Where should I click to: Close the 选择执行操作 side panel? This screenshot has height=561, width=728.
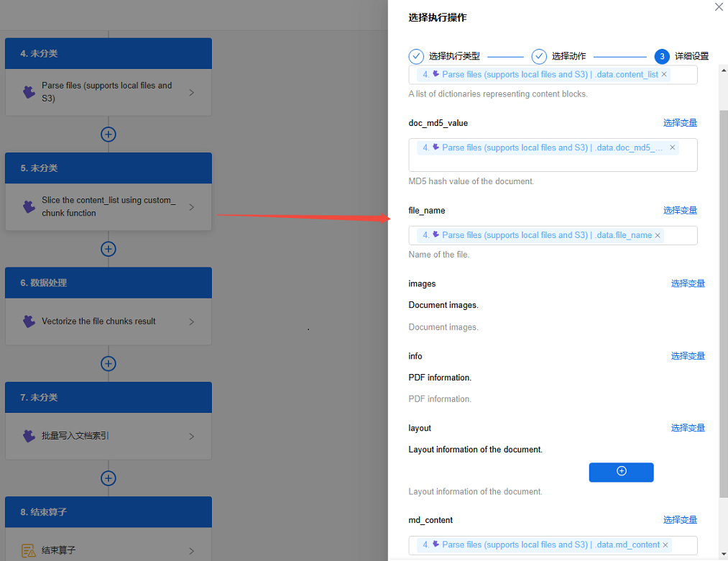click(x=719, y=7)
